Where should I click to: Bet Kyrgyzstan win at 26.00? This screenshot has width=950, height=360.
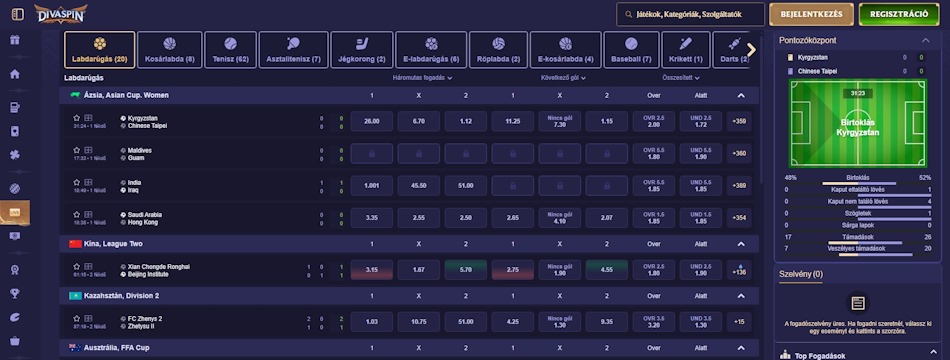(x=372, y=121)
